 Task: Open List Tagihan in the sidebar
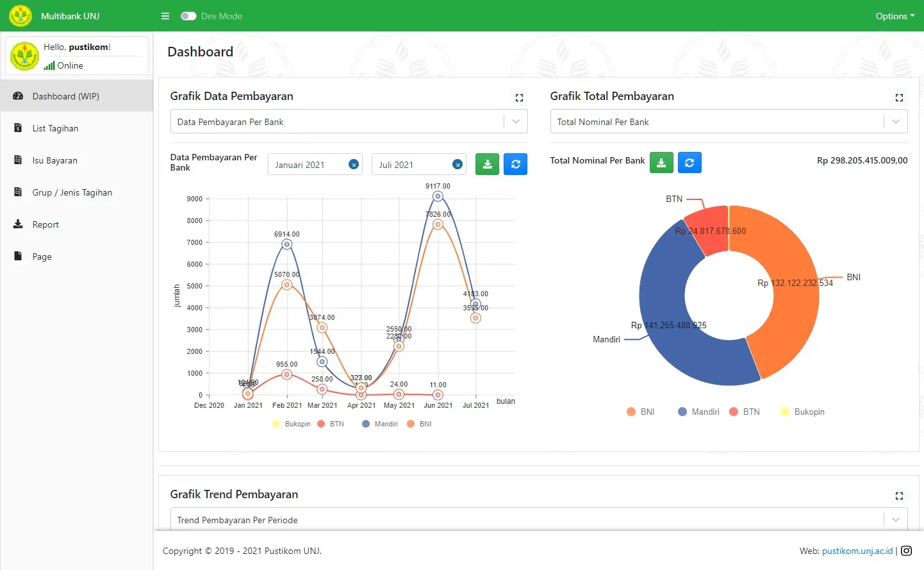click(55, 128)
